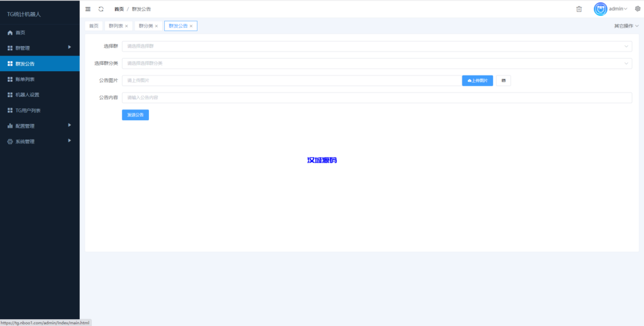Click the trash can icon in the header
644x326 pixels.
[x=579, y=9]
